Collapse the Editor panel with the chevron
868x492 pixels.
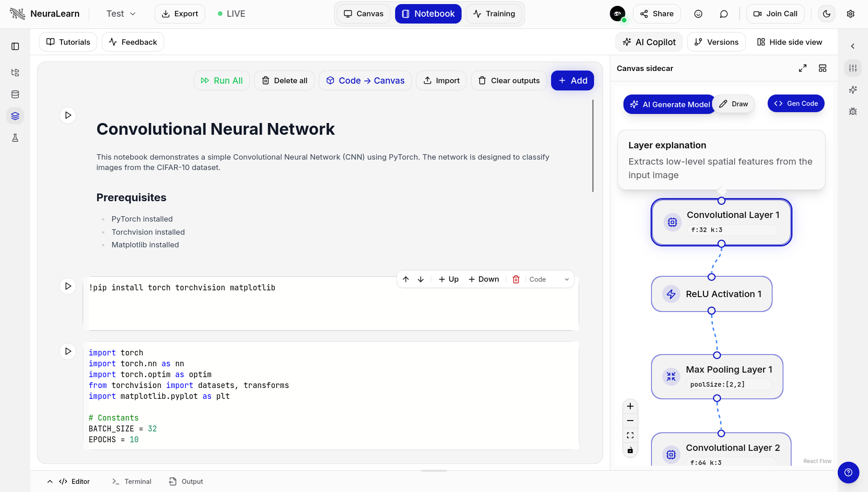(50, 481)
